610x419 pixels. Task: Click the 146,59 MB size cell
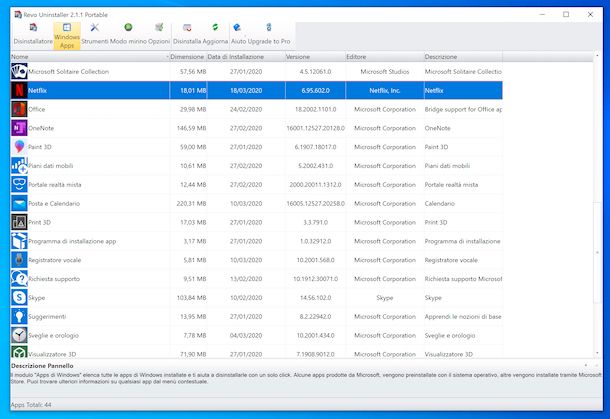point(191,128)
